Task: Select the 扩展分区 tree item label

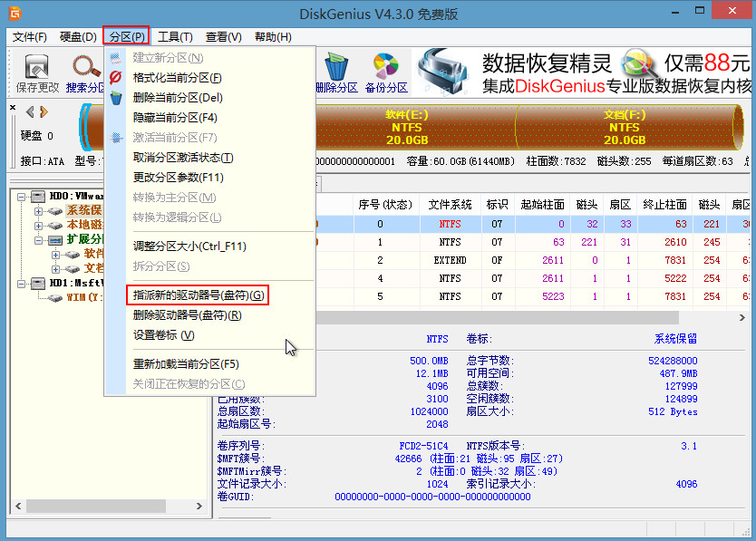Action: 84,239
